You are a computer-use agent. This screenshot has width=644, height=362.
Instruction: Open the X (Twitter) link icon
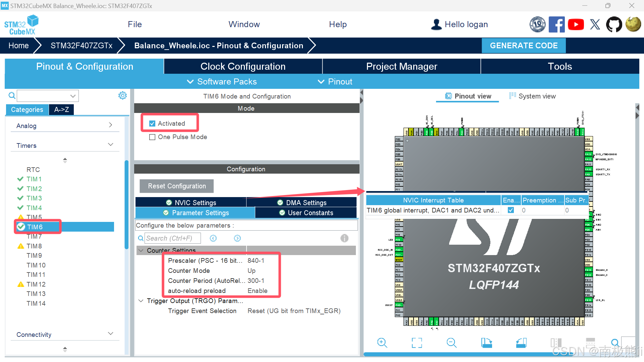[595, 24]
